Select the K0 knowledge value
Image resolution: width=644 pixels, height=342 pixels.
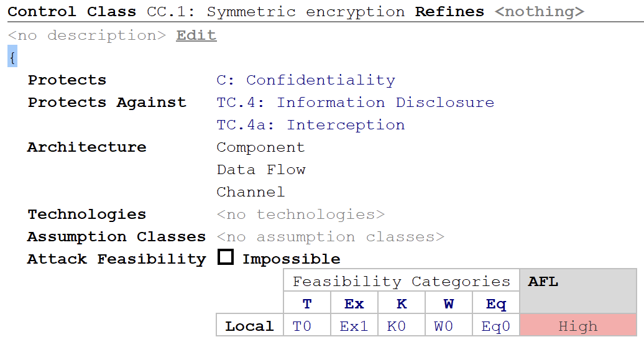tap(397, 326)
